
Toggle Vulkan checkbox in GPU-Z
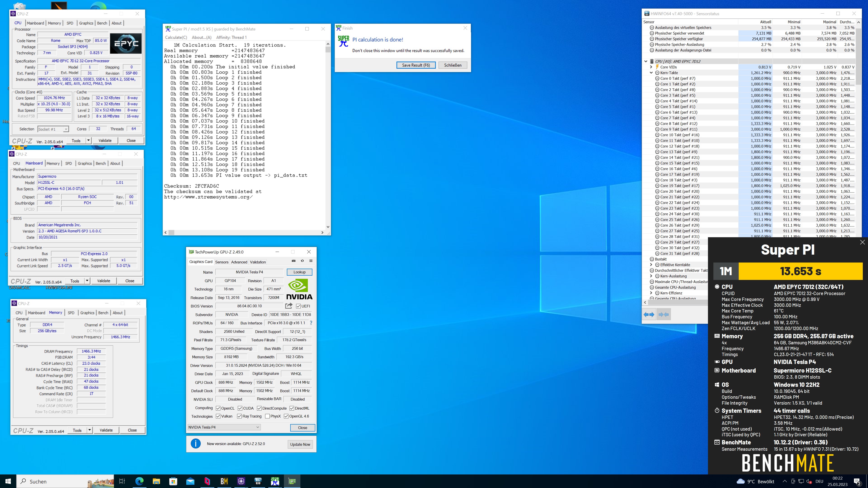coord(218,416)
